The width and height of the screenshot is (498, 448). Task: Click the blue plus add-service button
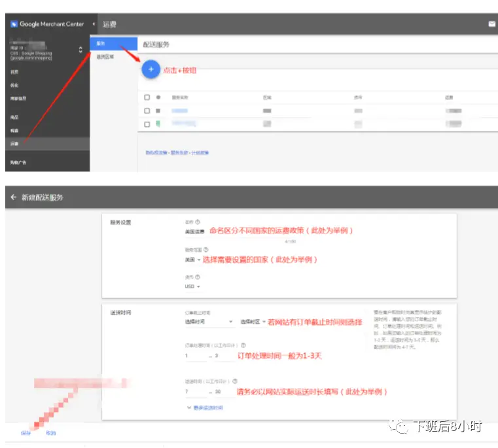click(151, 69)
